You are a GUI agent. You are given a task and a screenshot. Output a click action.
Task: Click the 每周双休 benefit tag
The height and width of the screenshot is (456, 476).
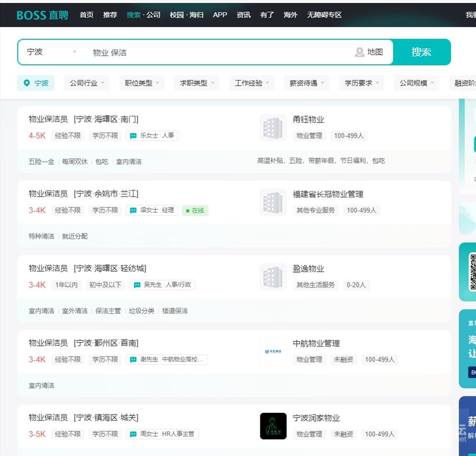(75, 162)
